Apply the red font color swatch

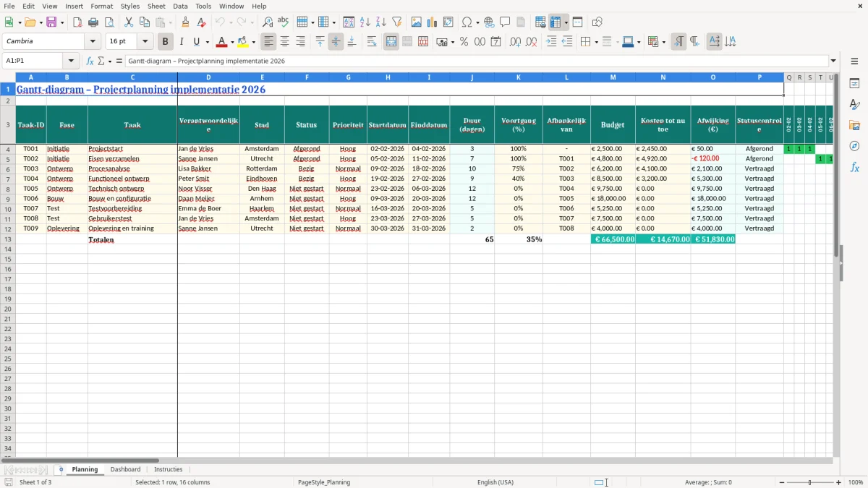click(222, 42)
